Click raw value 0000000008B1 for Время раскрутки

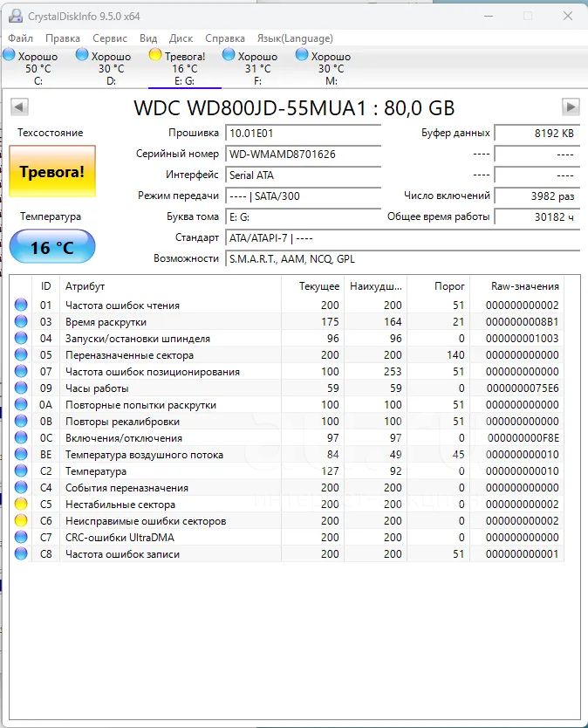click(x=523, y=322)
